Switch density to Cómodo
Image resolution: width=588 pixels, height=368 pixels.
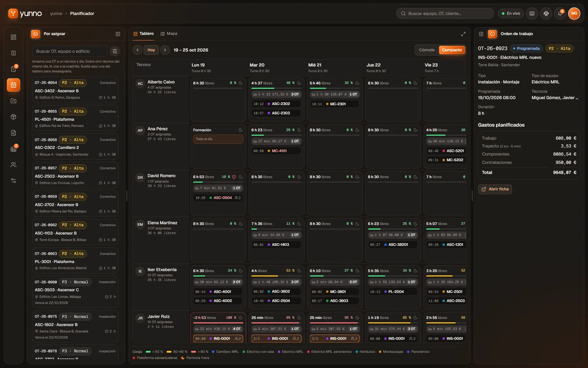tap(427, 50)
